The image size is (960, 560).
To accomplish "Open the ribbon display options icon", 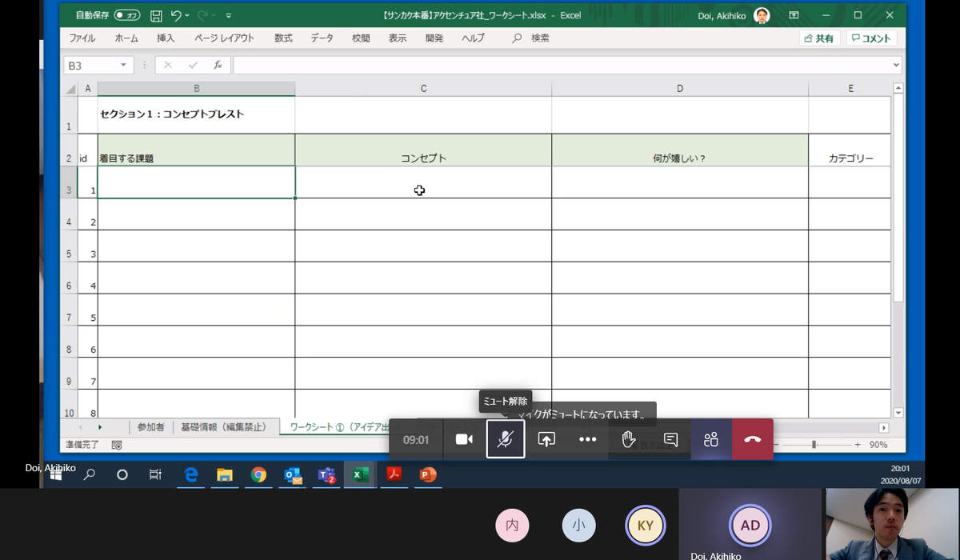I will [794, 15].
